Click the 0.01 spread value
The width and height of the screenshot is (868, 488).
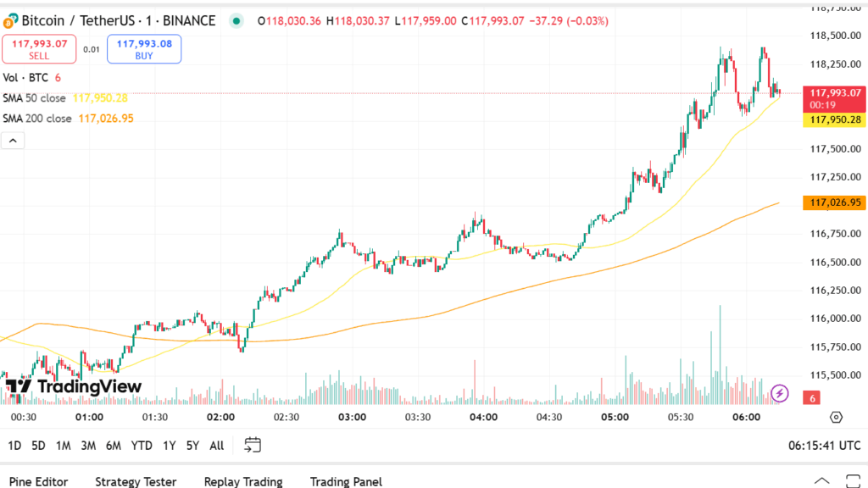point(92,50)
